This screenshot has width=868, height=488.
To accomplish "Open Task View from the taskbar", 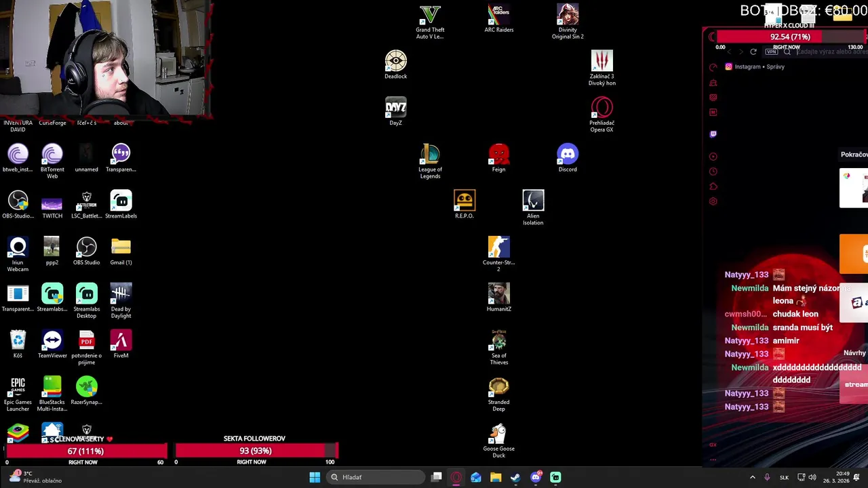I will pyautogui.click(x=437, y=477).
